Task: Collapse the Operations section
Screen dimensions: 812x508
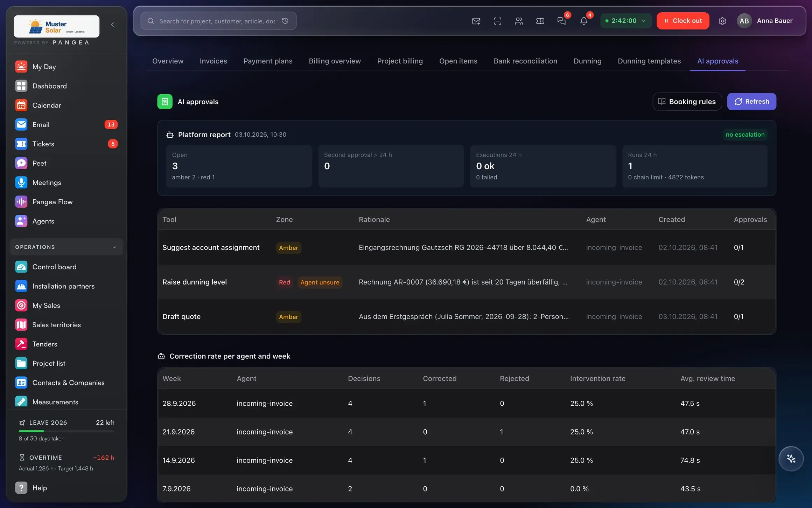Action: pyautogui.click(x=66, y=247)
